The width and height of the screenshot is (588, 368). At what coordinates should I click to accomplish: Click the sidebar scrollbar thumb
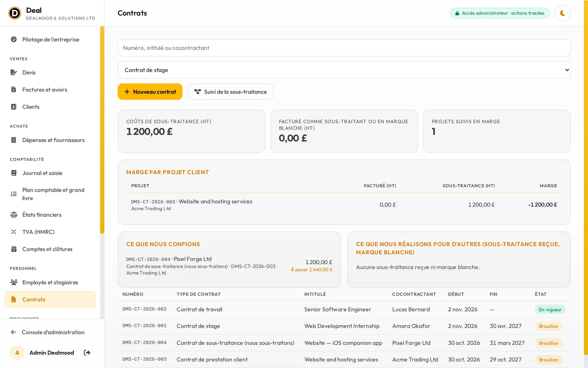pos(102,130)
